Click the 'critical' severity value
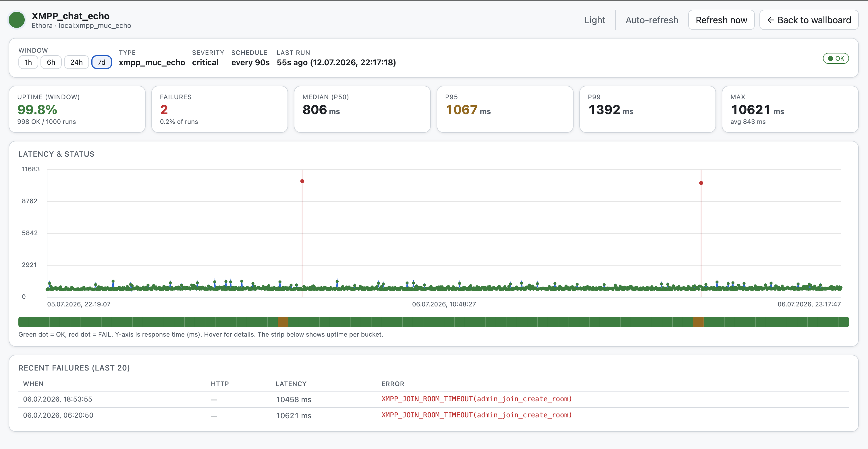 (205, 62)
